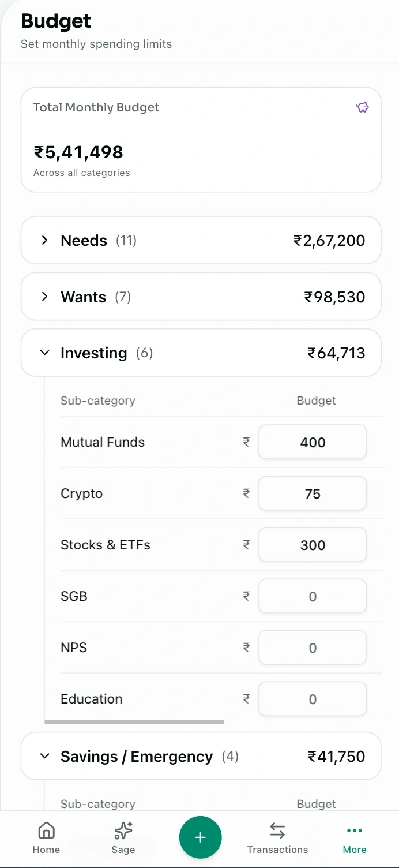The height and width of the screenshot is (868, 399).
Task: Click the Stocks & ETFs budget input
Action: (x=313, y=545)
